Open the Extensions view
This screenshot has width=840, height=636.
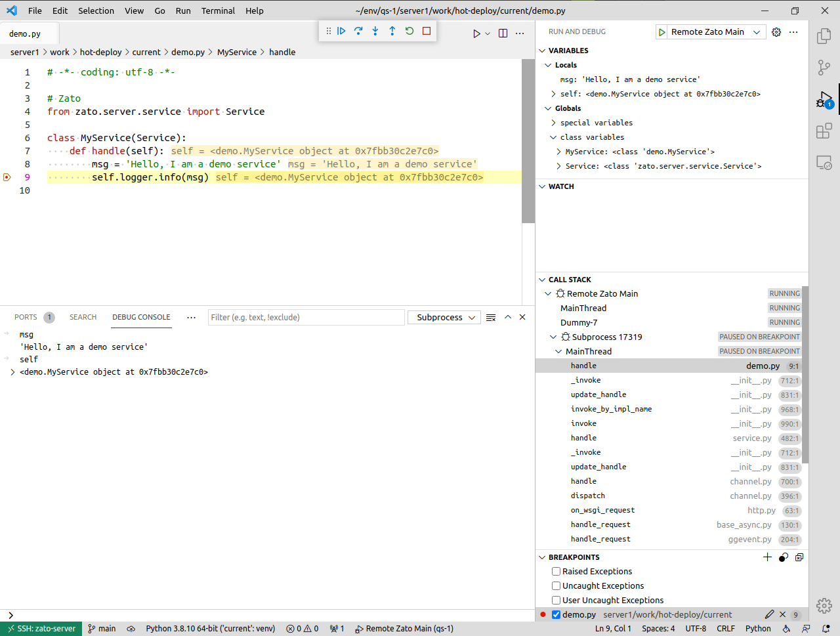tap(824, 131)
